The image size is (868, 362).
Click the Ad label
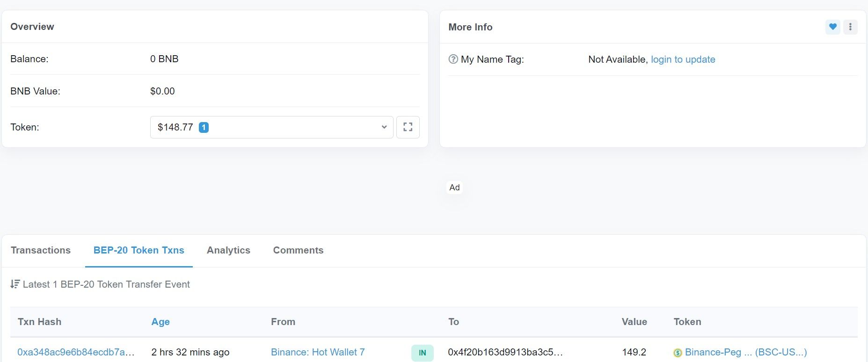tap(454, 188)
